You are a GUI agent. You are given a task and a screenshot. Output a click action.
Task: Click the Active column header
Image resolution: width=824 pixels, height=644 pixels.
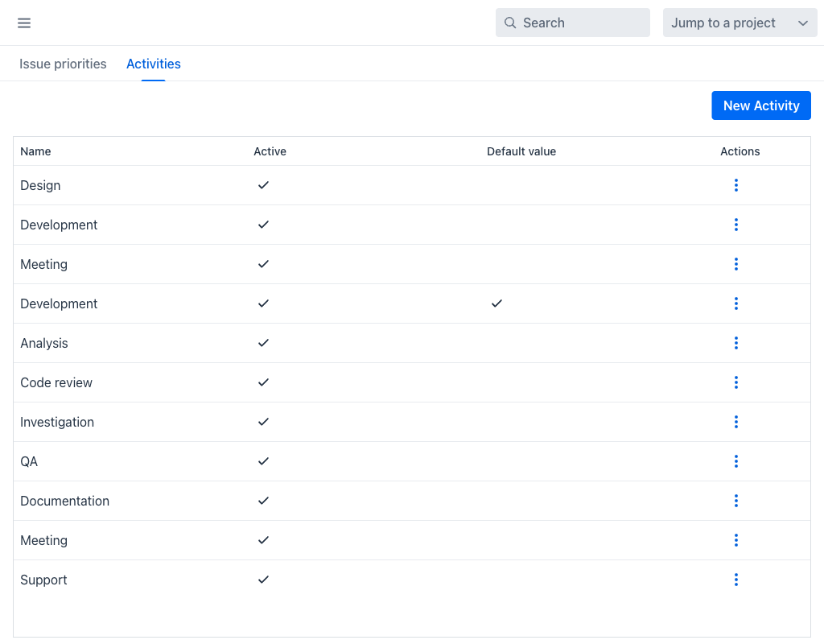[x=270, y=151]
